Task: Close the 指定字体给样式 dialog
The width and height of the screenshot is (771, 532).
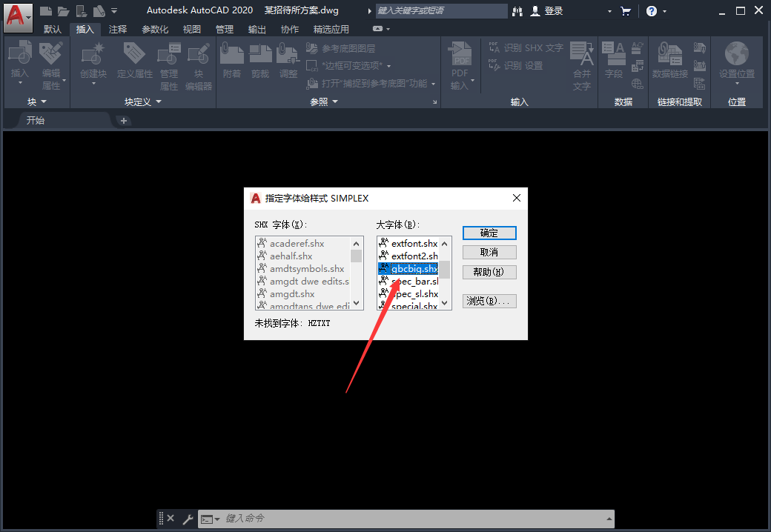Action: point(516,198)
